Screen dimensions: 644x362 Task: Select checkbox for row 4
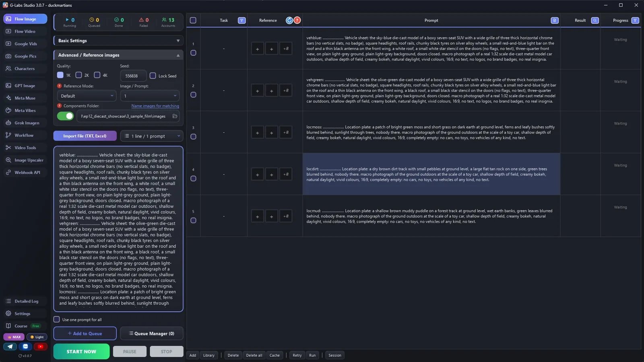tap(193, 179)
